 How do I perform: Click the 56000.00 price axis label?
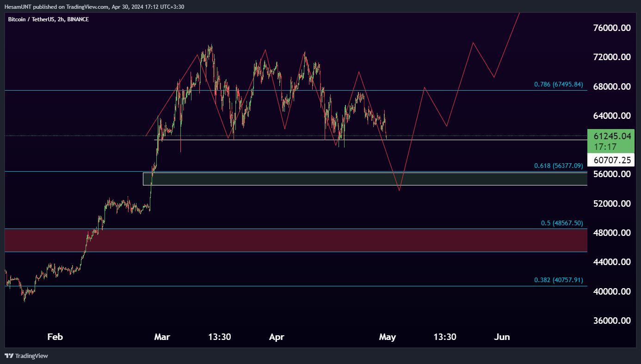(612, 174)
